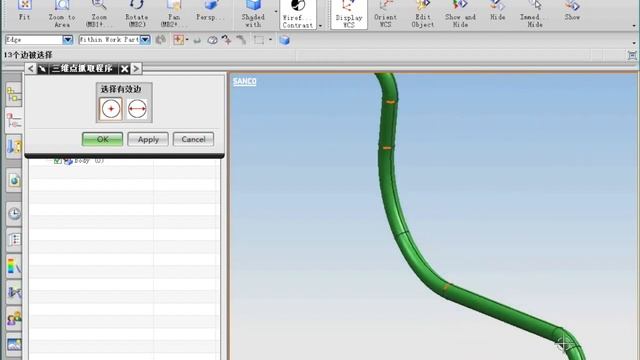Image resolution: width=640 pixels, height=360 pixels.
Task: Select the circle diameter edge option
Action: 137,109
